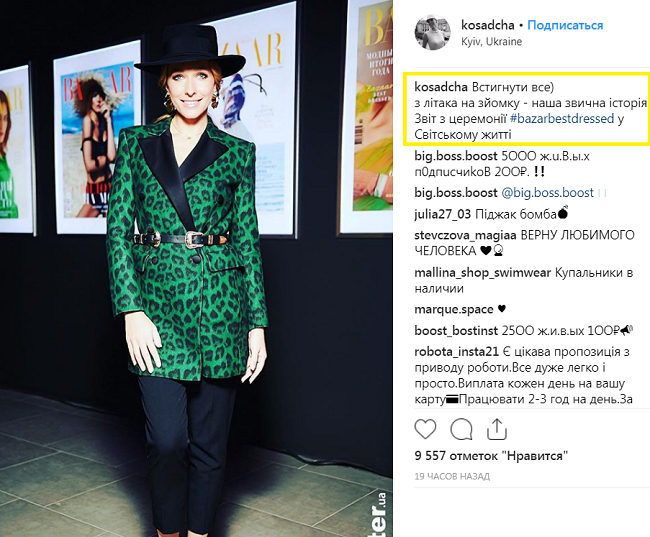
Task: Open @big.boss.boost mention link
Action: click(548, 192)
